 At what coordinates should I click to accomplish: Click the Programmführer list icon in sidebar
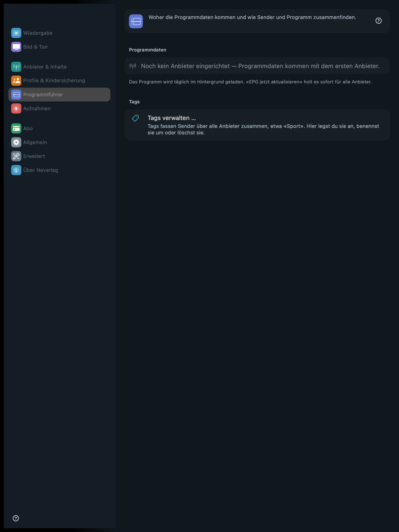coord(16,95)
